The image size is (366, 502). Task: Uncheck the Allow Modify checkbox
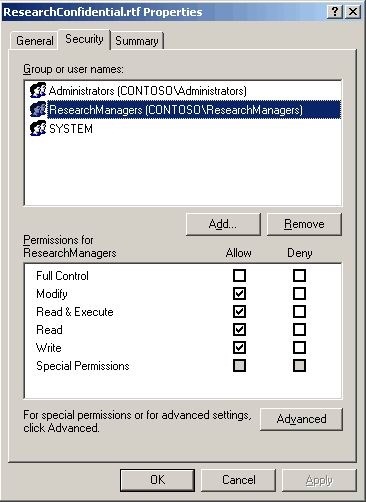[239, 294]
